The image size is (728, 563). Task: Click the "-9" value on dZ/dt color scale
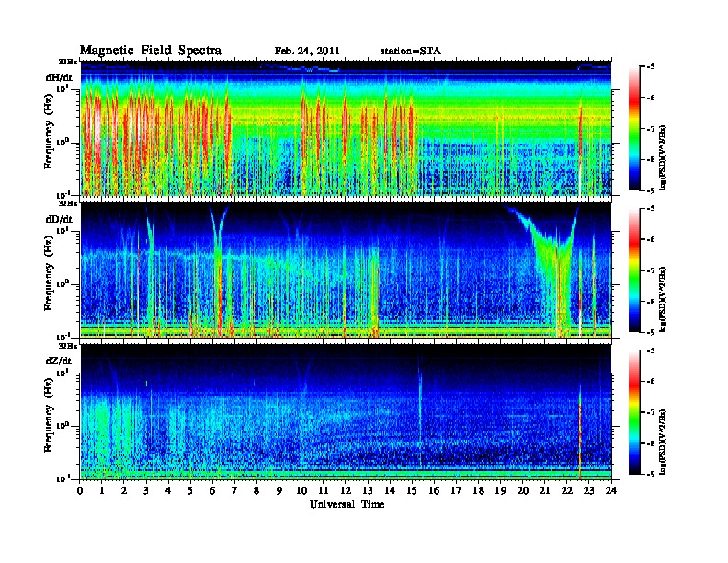[651, 474]
